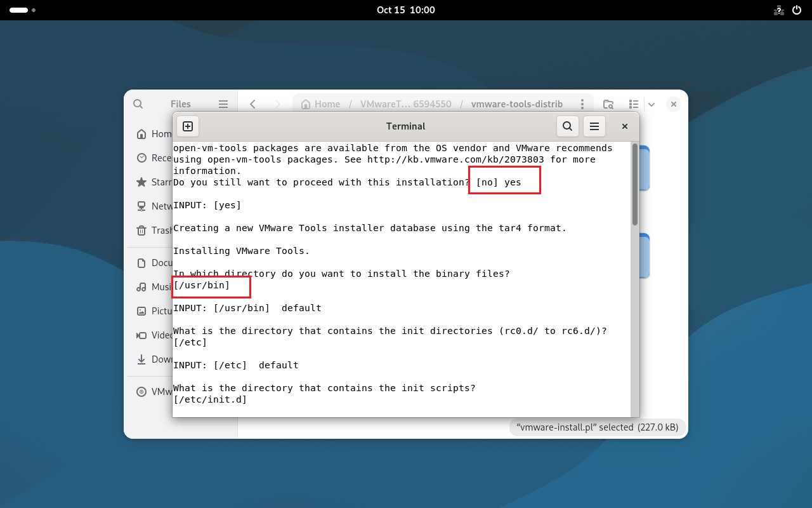Image resolution: width=812 pixels, height=508 pixels.
Task: Open Music from the Files sidebar
Action: coord(150,287)
